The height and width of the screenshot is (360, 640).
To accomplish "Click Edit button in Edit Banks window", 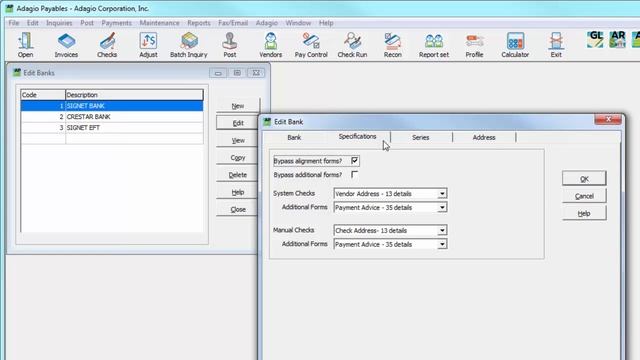I will click(238, 123).
